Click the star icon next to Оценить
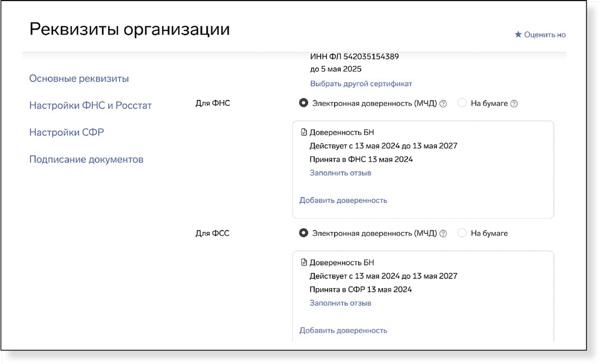This screenshot has height=364, width=600. (x=518, y=34)
